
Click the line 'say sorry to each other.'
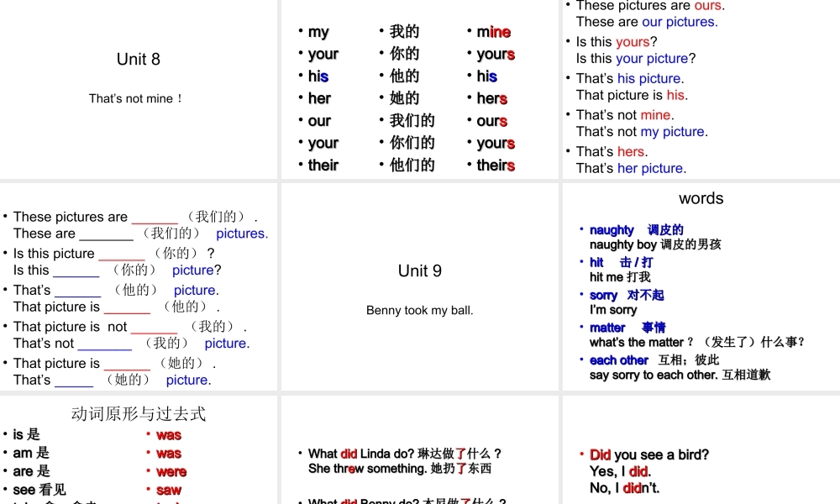(x=653, y=375)
